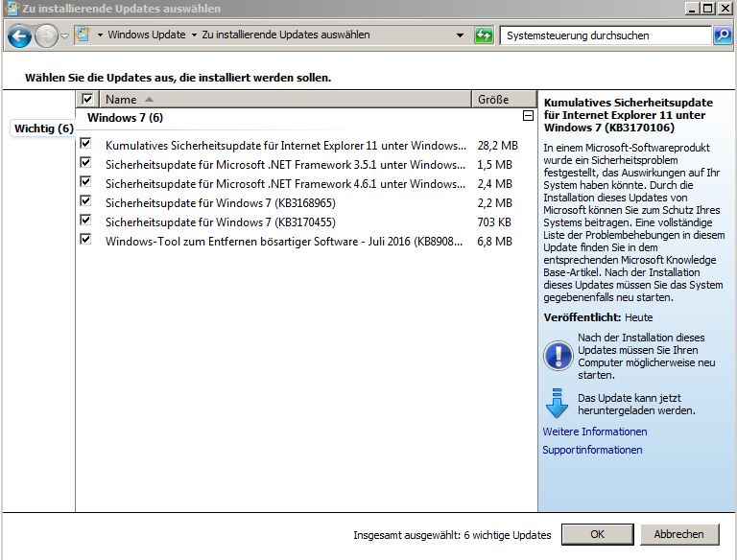737x560 pixels.
Task: Open the recent pages dropdown arrow
Action: pos(65,35)
